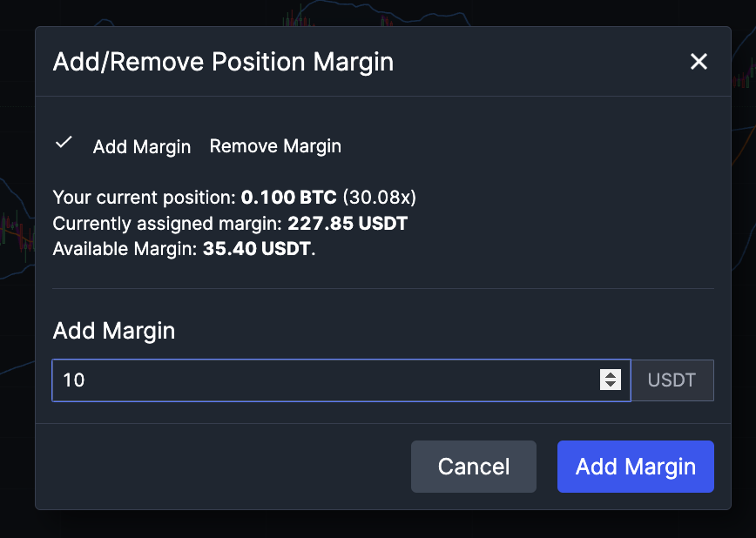Image resolution: width=756 pixels, height=538 pixels.
Task: Click the dialog title Add/Remove Position Margin
Action: click(223, 63)
